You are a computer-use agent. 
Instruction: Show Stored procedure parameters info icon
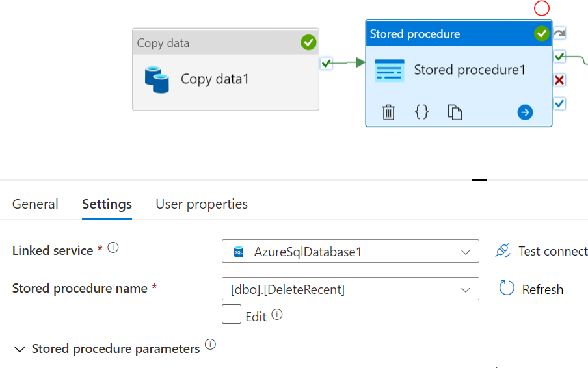pos(210,344)
